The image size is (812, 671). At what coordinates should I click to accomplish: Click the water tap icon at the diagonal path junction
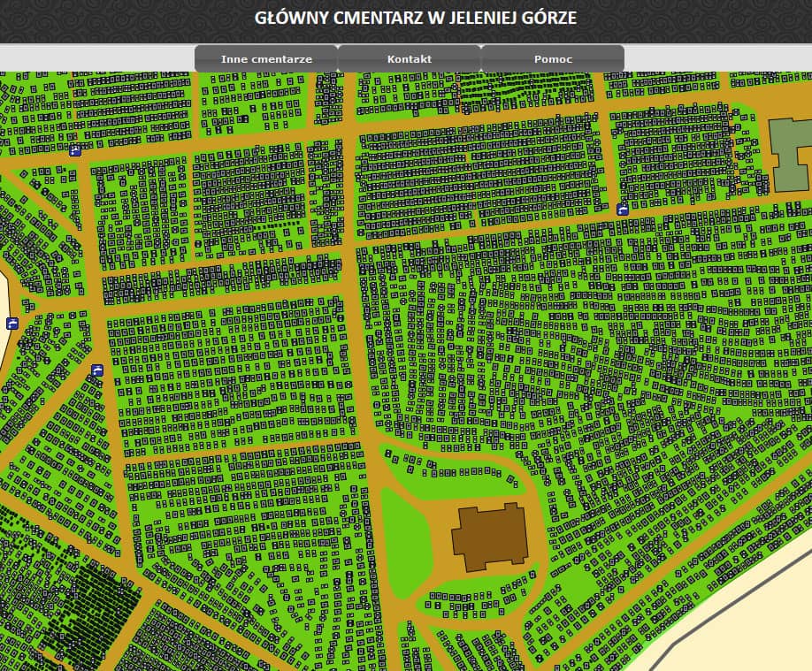(x=97, y=370)
